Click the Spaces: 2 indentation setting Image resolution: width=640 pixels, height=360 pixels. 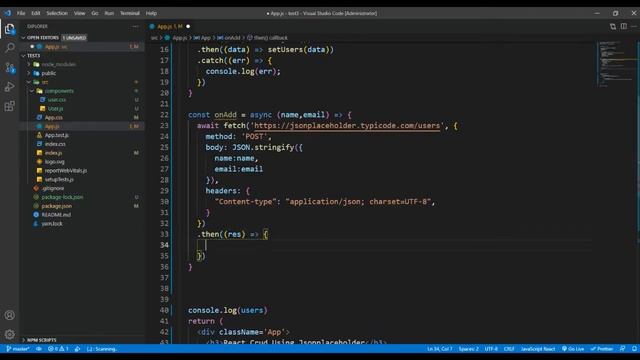(469, 349)
